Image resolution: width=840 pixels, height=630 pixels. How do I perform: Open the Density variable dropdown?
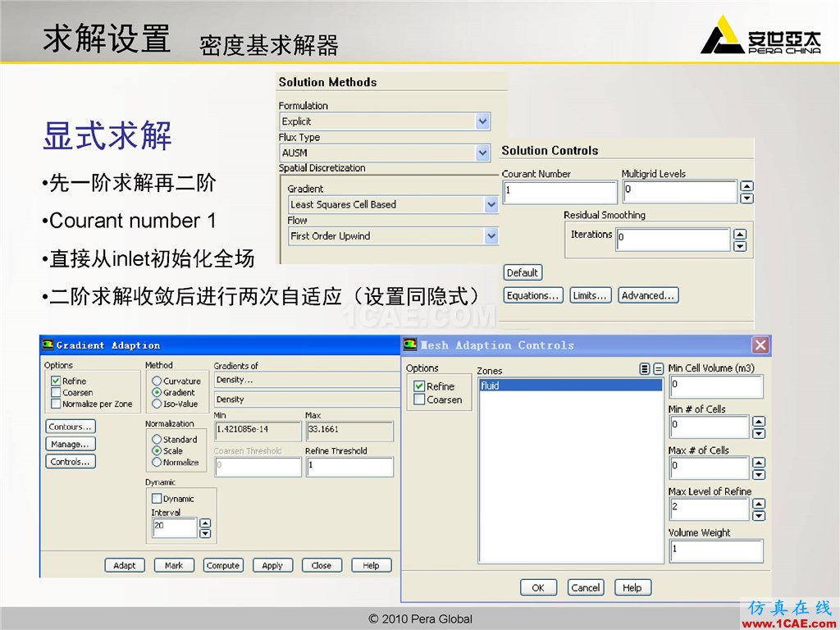point(307,399)
